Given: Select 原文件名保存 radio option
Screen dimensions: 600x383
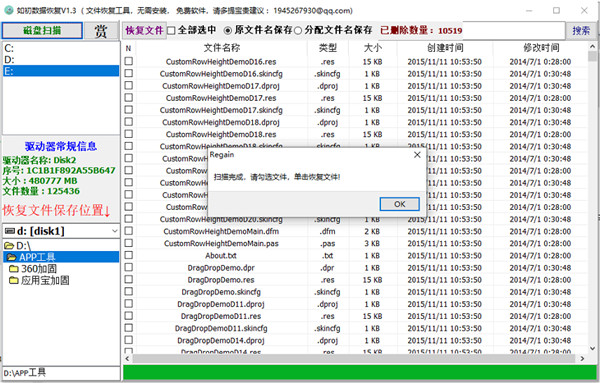Looking at the screenshot, I should point(227,30).
